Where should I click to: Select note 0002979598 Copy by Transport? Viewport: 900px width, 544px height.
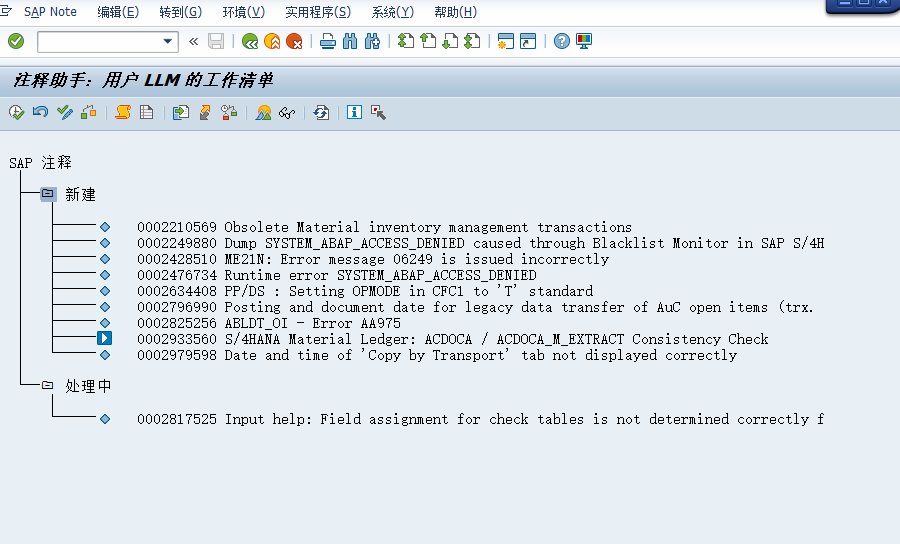pyautogui.click(x=437, y=355)
